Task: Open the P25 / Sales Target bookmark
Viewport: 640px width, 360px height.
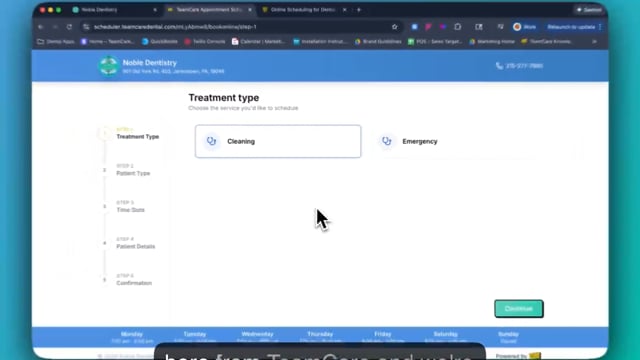Action: (435, 42)
